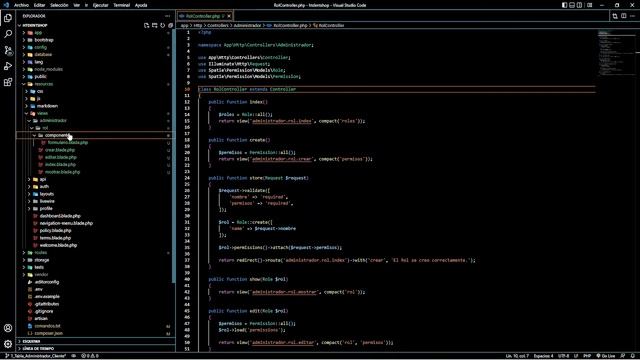Screen dimensions: 640x360
Task: Expand the routes folder
Action: click(40, 253)
